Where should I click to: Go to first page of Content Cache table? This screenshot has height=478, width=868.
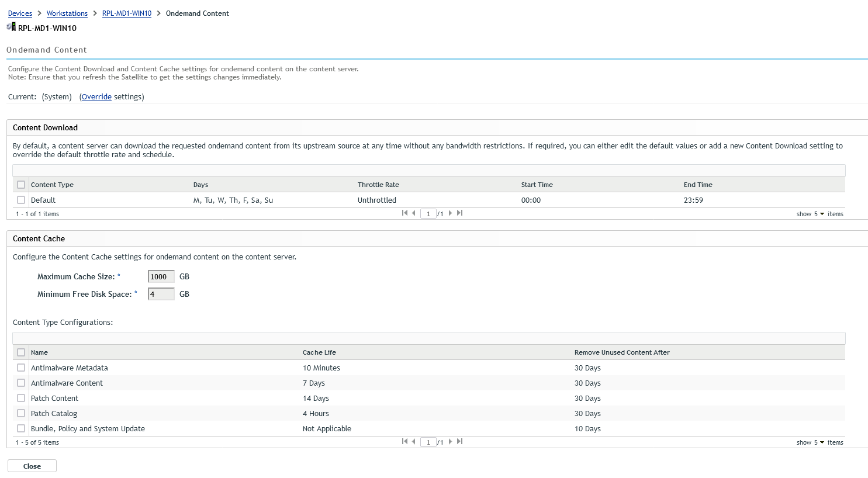click(404, 442)
